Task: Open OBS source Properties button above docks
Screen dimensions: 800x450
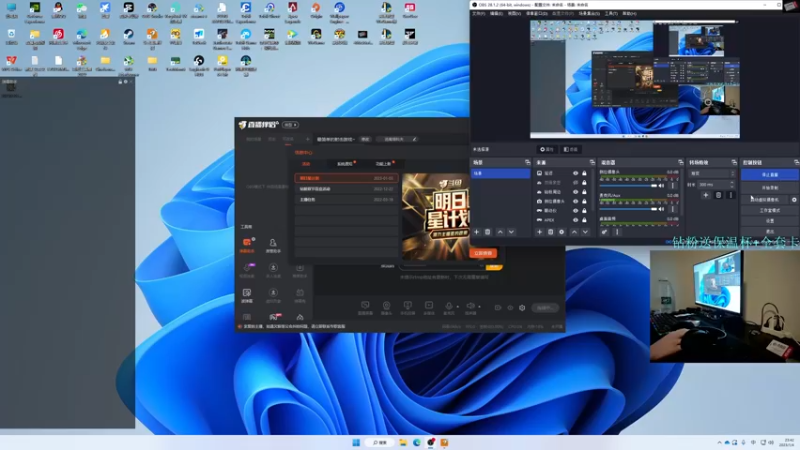Action: pyautogui.click(x=547, y=149)
